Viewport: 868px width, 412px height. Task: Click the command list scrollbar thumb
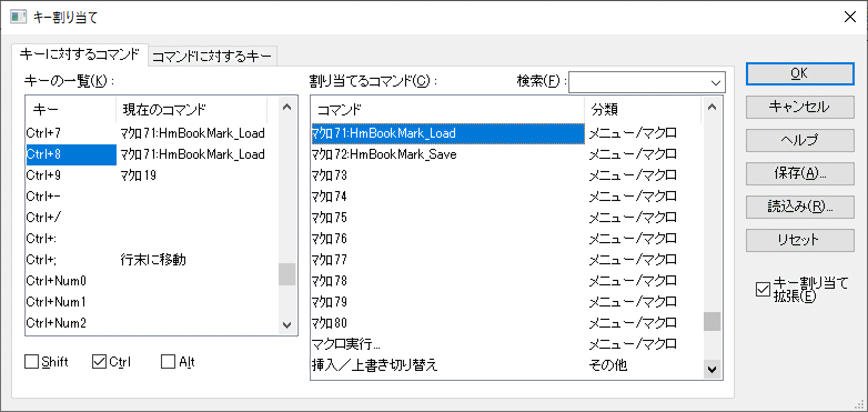[x=712, y=321]
